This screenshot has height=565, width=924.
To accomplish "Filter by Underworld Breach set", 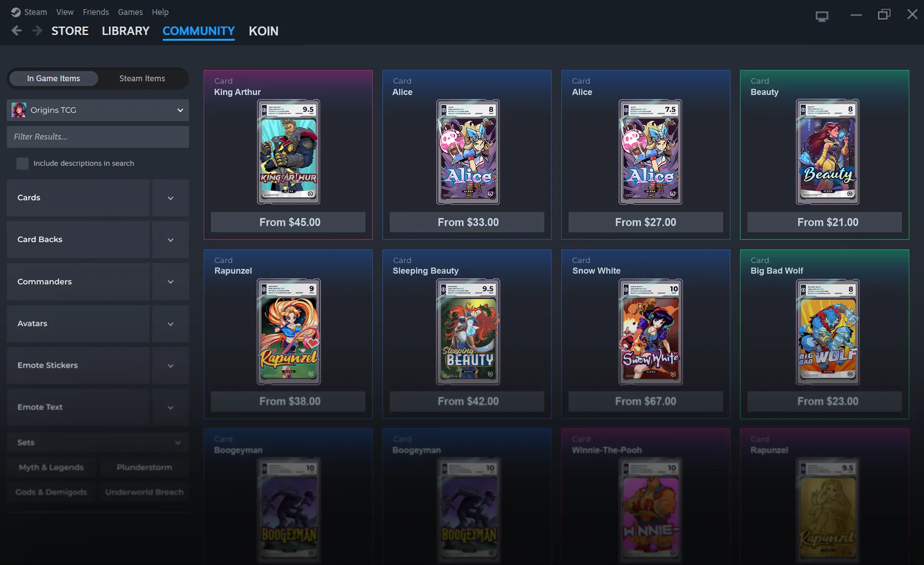I will [144, 492].
